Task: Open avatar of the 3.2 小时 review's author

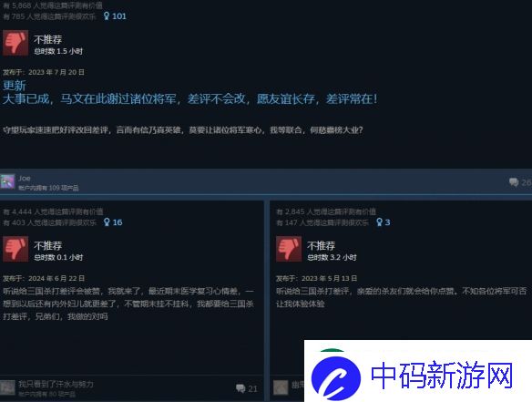Action: (281, 387)
